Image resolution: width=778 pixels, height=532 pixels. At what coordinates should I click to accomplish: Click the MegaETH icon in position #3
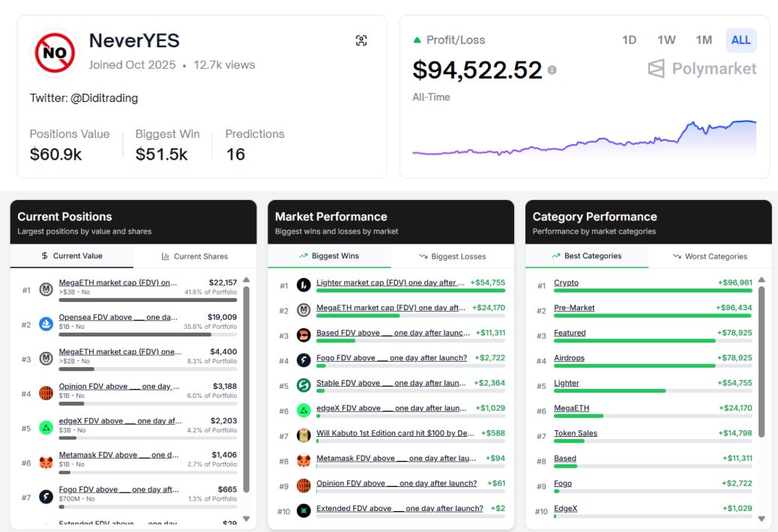click(x=46, y=358)
